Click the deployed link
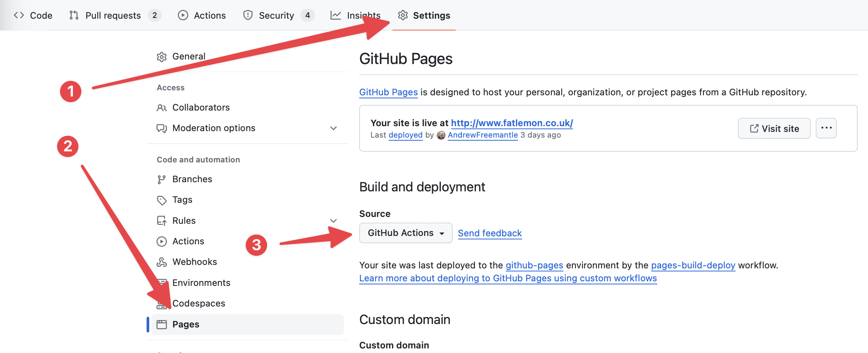Image resolution: width=868 pixels, height=353 pixels. point(405,135)
